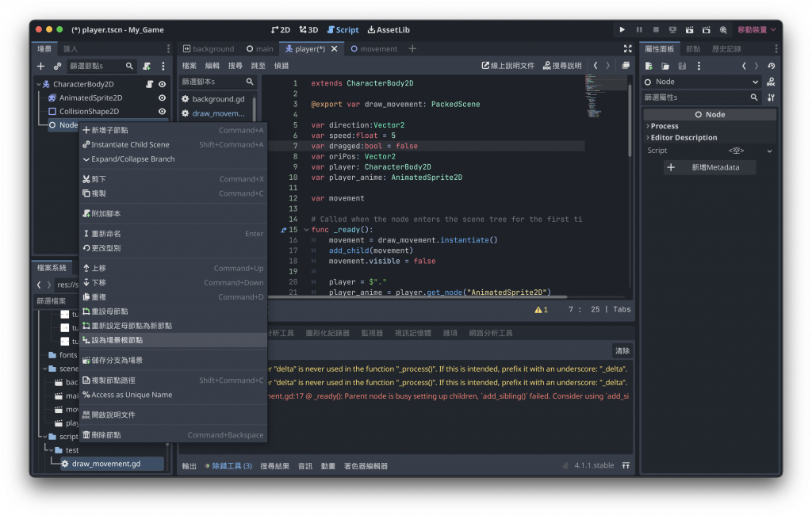812x516 pixels.
Task: Toggle AnimatedSprite2D visibility eye
Action: (x=162, y=97)
